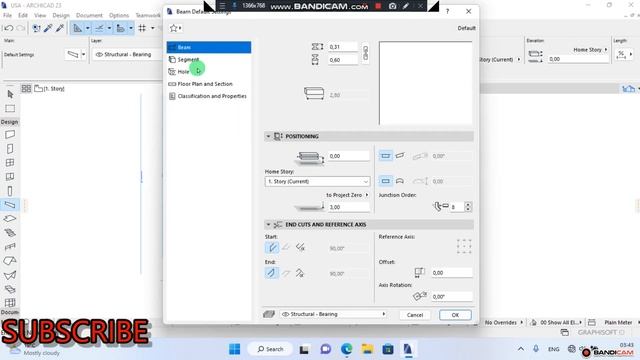Select the Arrow tool in toolbox
Screen dimensions: 640x360
click(x=10, y=94)
